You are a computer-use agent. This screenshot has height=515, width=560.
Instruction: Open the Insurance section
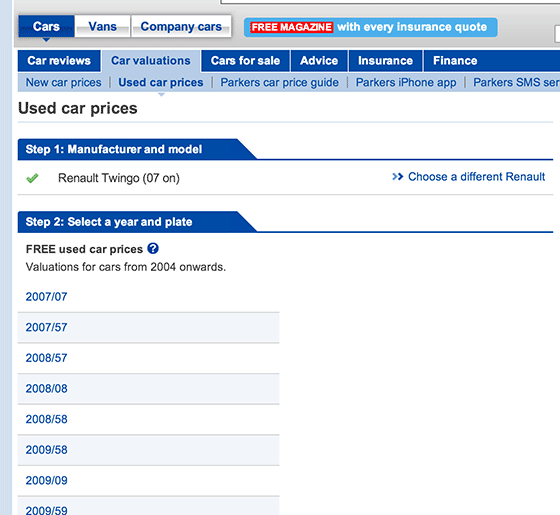[x=385, y=61]
